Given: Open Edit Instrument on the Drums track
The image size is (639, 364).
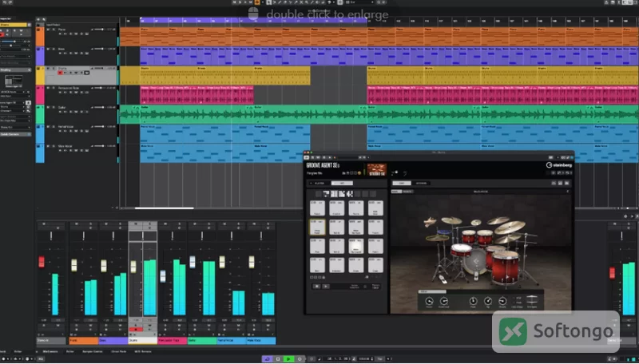Looking at the screenshot, I should coord(87,73).
